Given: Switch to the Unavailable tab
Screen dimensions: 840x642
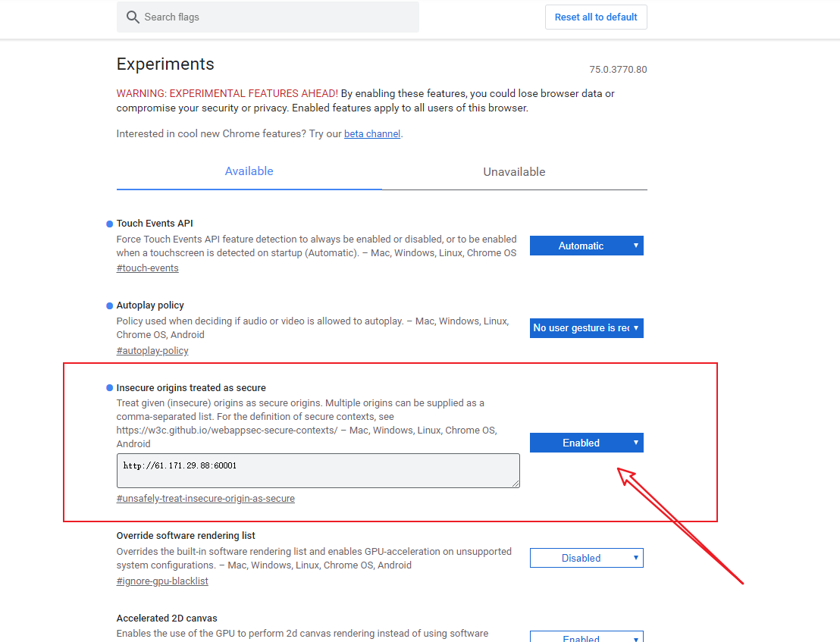Looking at the screenshot, I should pos(514,172).
